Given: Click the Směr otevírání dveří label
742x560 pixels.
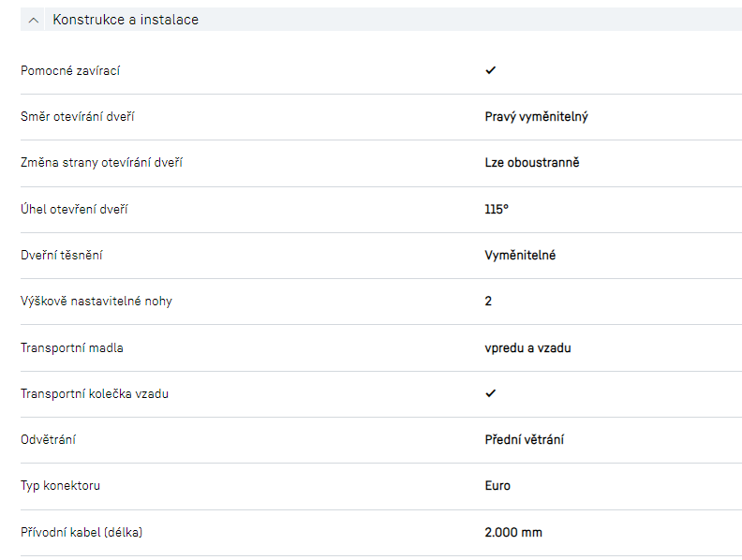Looking at the screenshot, I should [x=84, y=117].
